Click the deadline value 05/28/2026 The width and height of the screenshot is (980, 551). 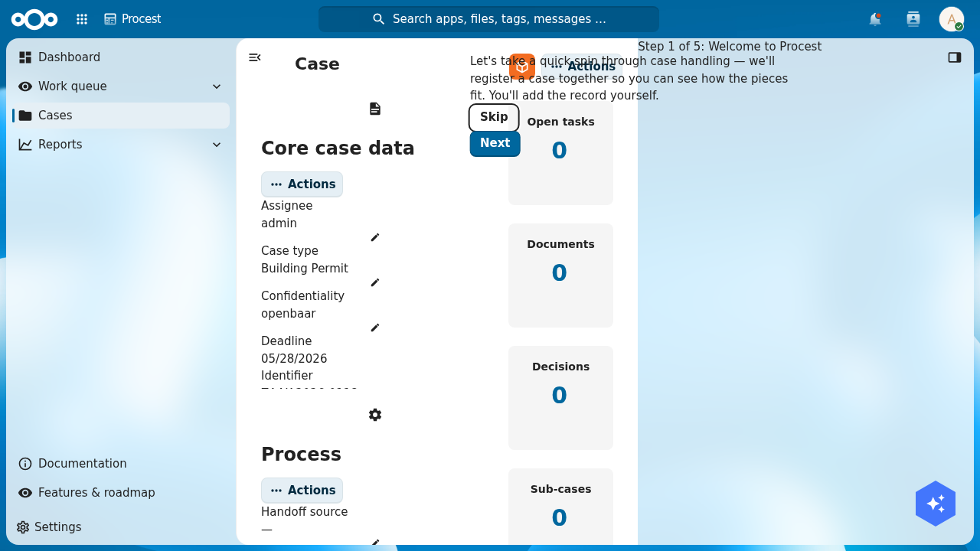pos(294,359)
